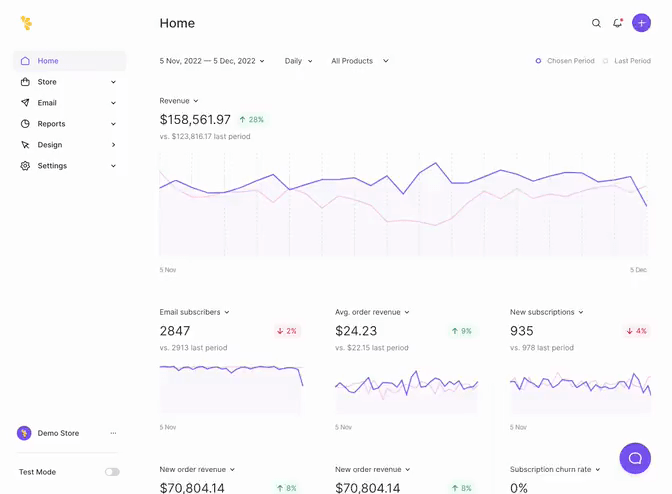Open the chat support bubble
Image resolution: width=672 pixels, height=494 pixels.
(x=635, y=458)
